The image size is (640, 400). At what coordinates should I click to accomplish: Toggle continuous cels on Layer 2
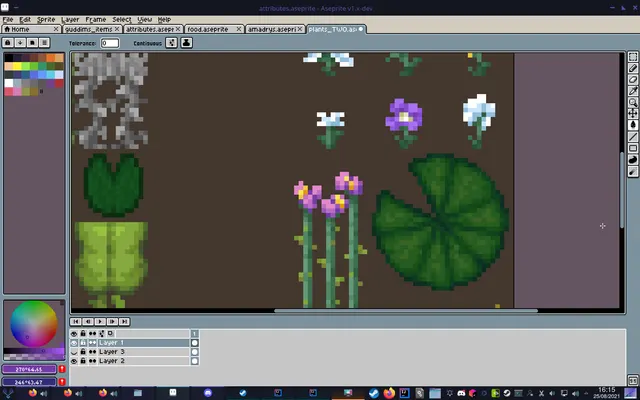point(93,361)
